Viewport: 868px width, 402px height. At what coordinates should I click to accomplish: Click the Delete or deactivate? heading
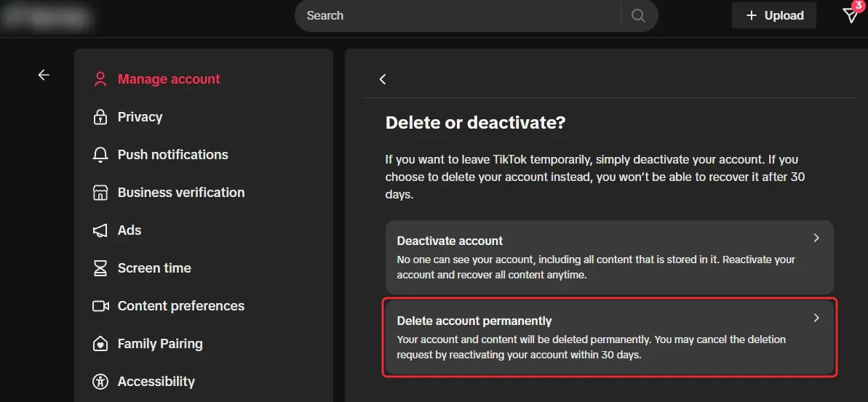pos(476,122)
